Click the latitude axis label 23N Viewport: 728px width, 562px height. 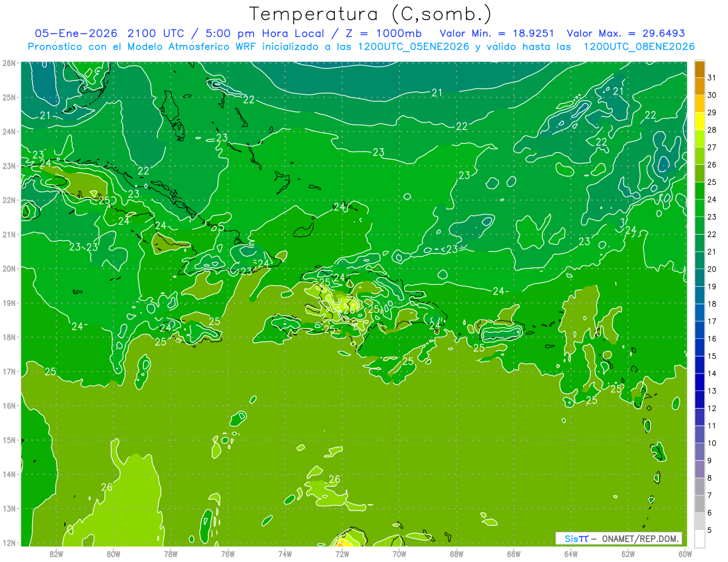pyautogui.click(x=9, y=166)
